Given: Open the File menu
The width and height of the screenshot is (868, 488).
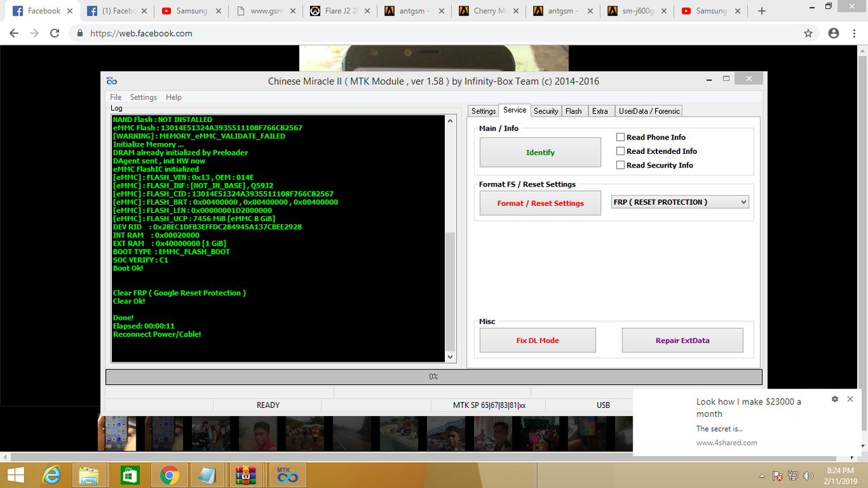Looking at the screenshot, I should (x=116, y=97).
